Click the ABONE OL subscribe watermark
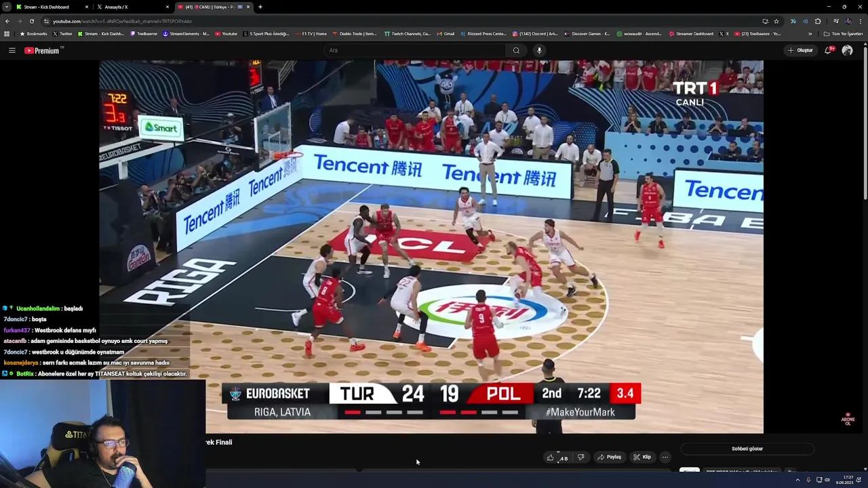This screenshot has height=488, width=868. coord(848,419)
